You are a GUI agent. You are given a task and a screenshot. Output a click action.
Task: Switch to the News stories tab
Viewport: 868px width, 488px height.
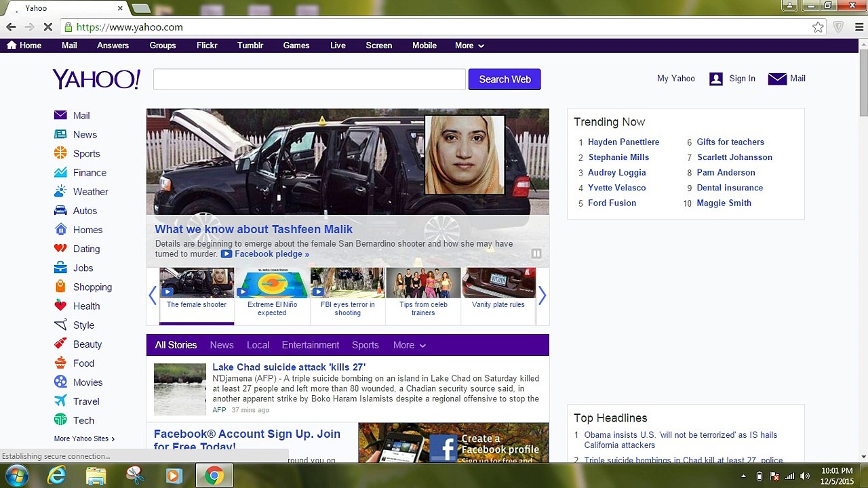222,345
